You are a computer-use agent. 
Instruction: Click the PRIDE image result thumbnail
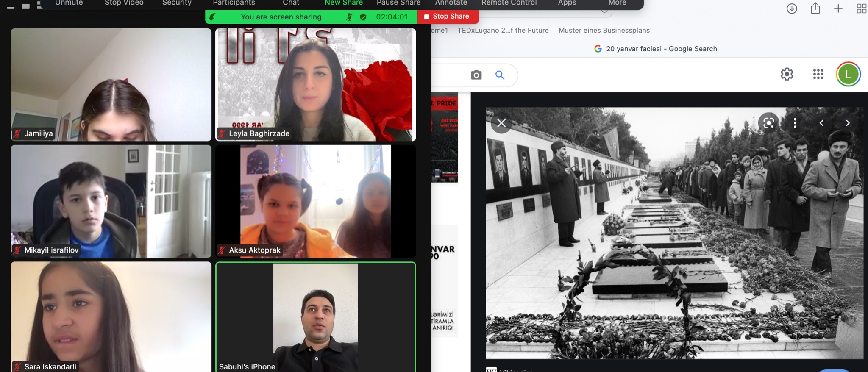pyautogui.click(x=445, y=138)
